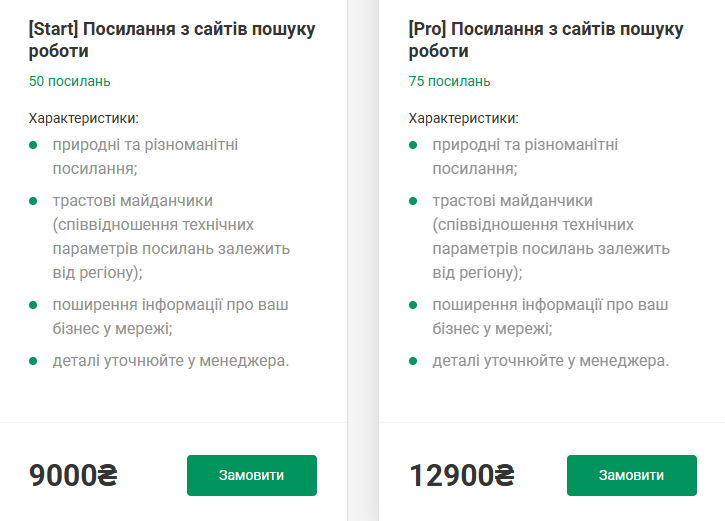Click 'поширення інформації' bullet dot in Pro card

point(413,304)
